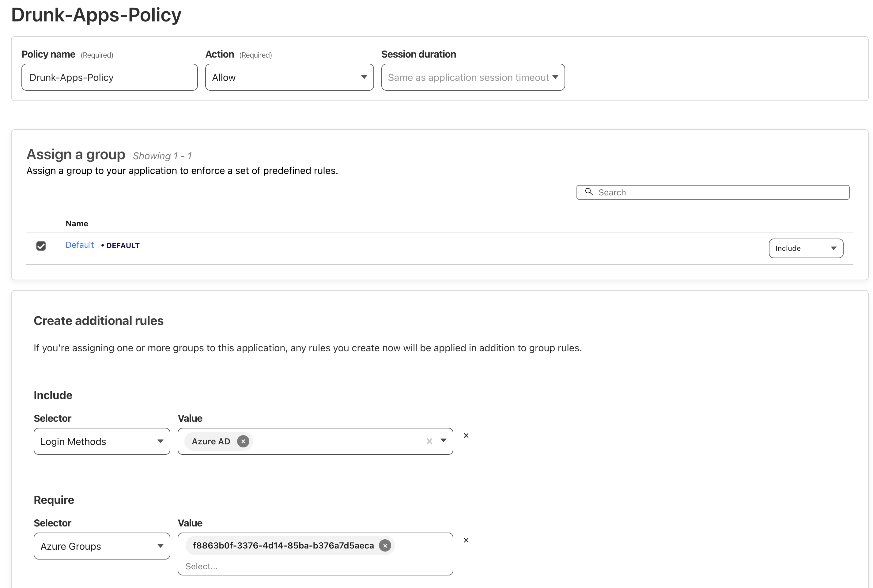Click the search icon in group search bar

589,192
